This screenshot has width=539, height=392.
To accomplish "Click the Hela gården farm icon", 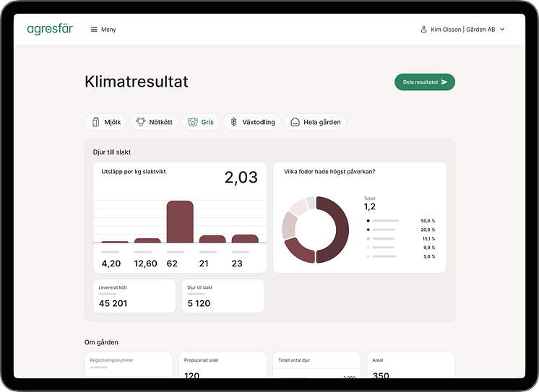I will 295,122.
